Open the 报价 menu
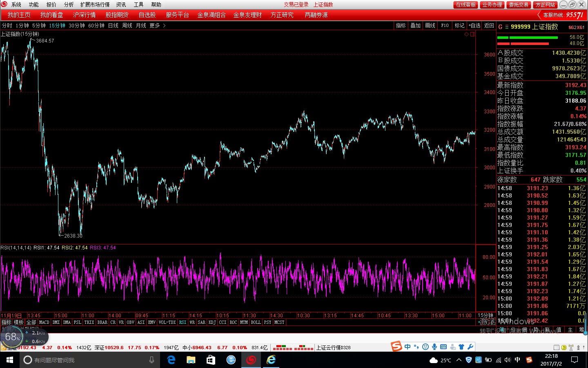588x368 pixels. (x=51, y=4)
